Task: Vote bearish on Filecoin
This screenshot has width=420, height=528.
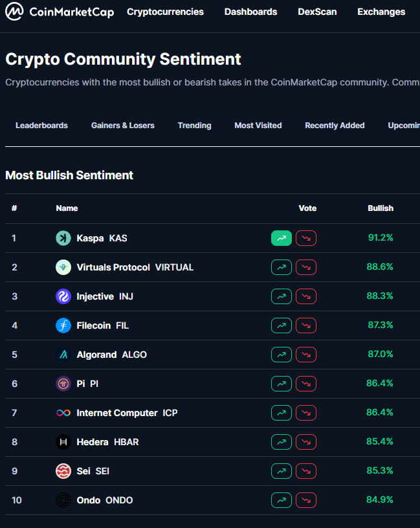Action: pyautogui.click(x=306, y=325)
